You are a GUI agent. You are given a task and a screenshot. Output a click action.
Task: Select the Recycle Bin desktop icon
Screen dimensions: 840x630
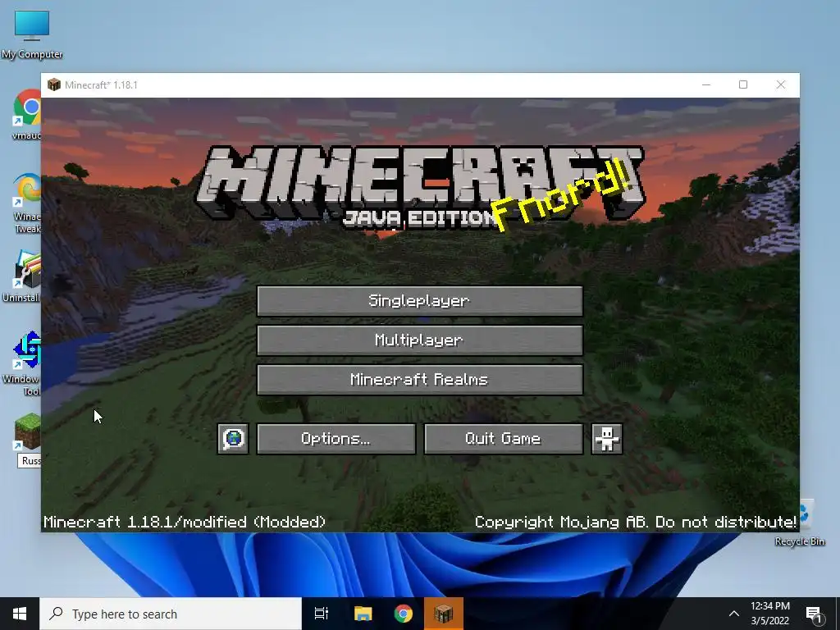pos(806,523)
